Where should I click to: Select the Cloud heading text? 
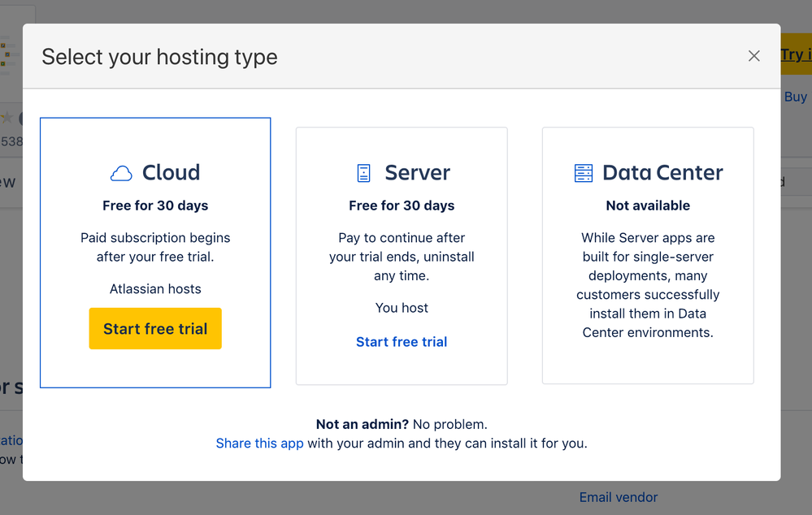[171, 172]
